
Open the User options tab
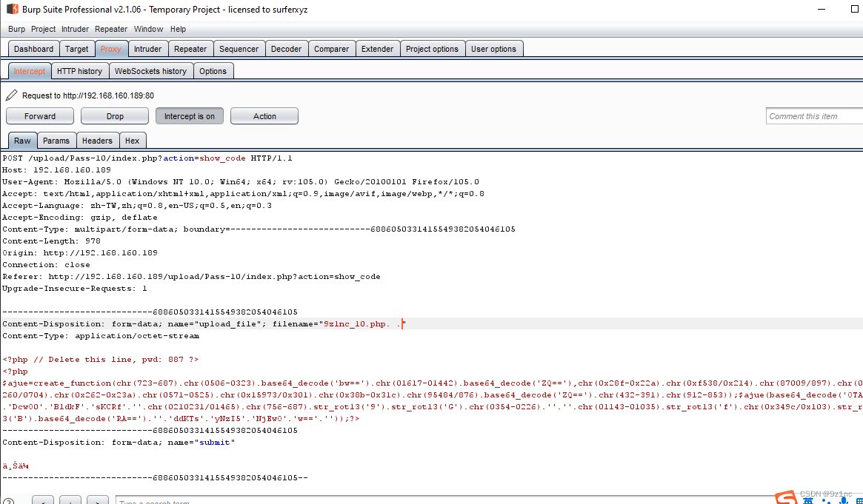(x=493, y=49)
